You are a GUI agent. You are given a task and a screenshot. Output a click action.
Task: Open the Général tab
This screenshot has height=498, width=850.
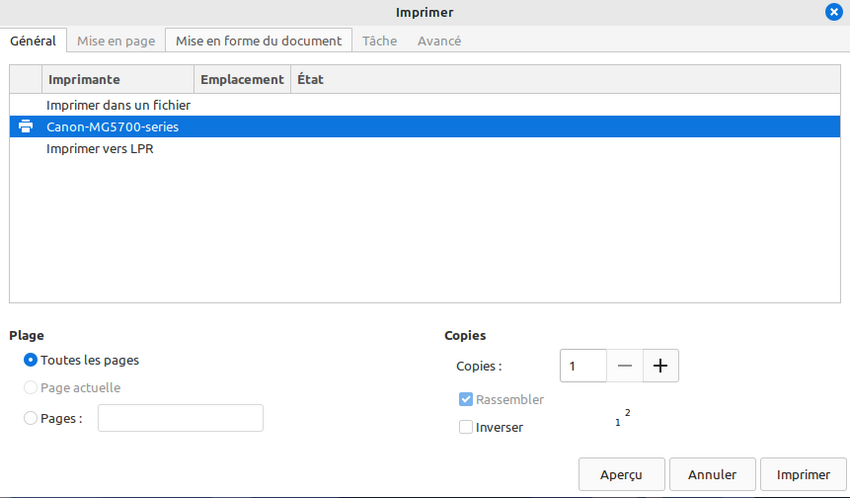point(33,41)
